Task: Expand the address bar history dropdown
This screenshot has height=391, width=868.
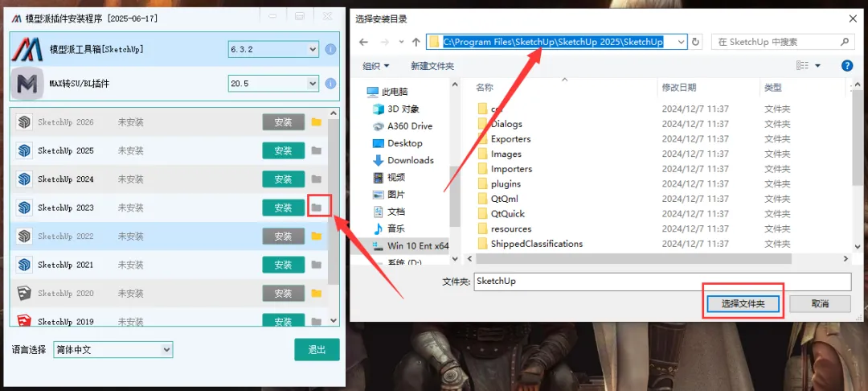Action: click(x=682, y=42)
